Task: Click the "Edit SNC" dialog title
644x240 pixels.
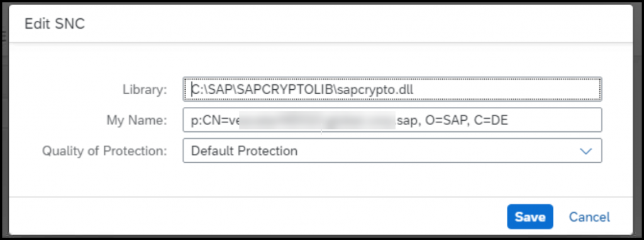Action: click(55, 23)
